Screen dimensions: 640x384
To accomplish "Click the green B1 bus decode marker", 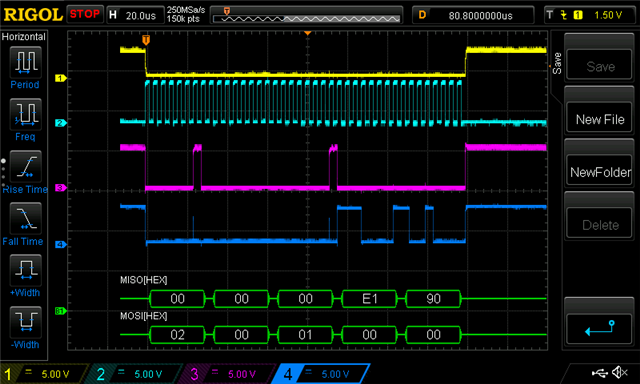I will [x=60, y=311].
